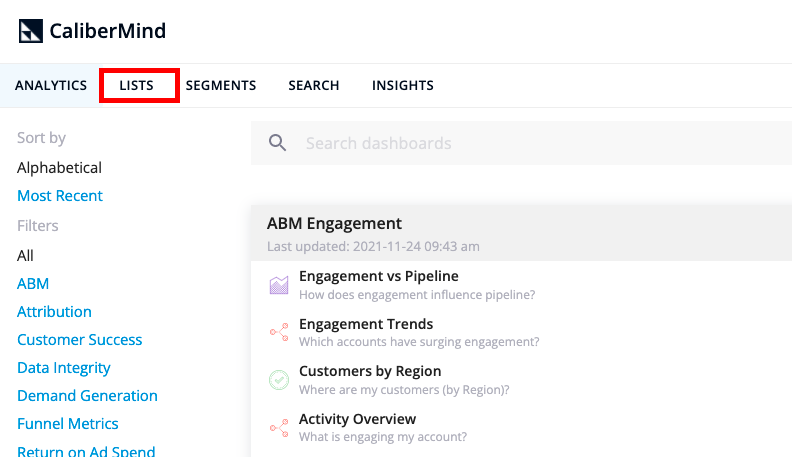Image resolution: width=792 pixels, height=457 pixels.
Task: Sort dashboards alphabetically
Action: click(60, 168)
